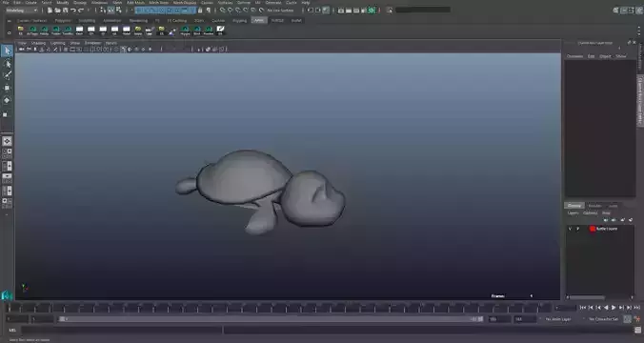Screen dimensions: 644x343
Task: Open Hypershade with the green icon
Action: point(372,10)
